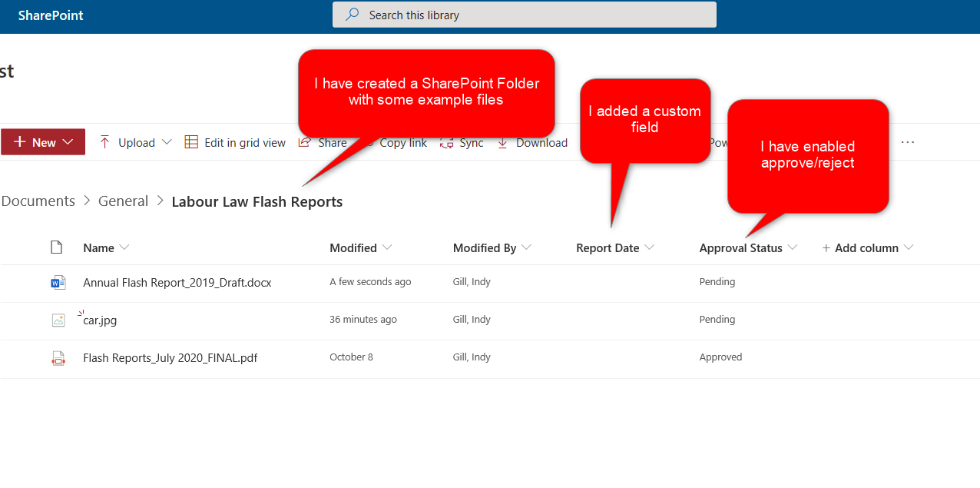Open the overflow ellipsis menu

908,141
